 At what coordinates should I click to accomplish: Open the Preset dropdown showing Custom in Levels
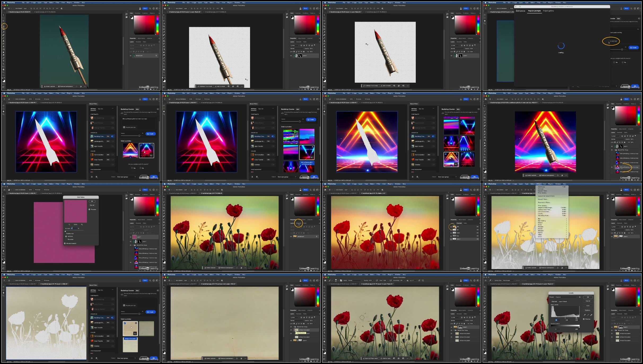pyautogui.click(x=567, y=297)
